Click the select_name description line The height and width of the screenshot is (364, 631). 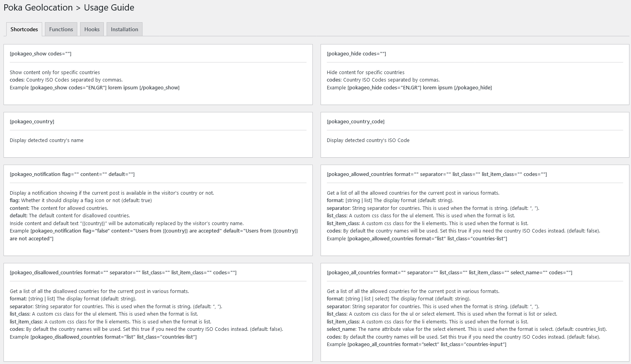[x=467, y=329]
